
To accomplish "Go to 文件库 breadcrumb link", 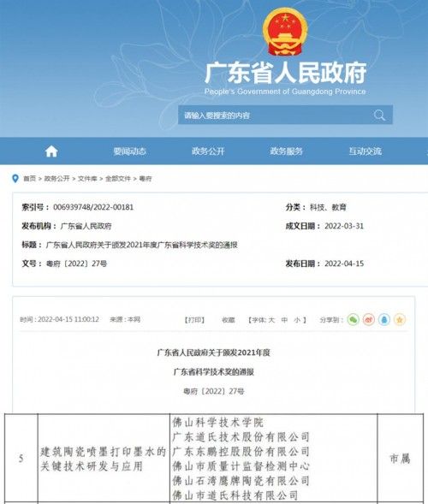I will tap(87, 178).
